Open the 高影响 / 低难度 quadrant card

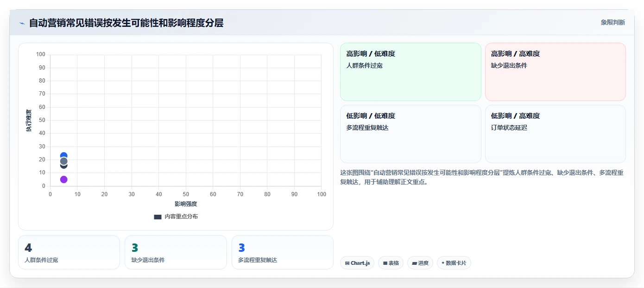pyautogui.click(x=410, y=72)
